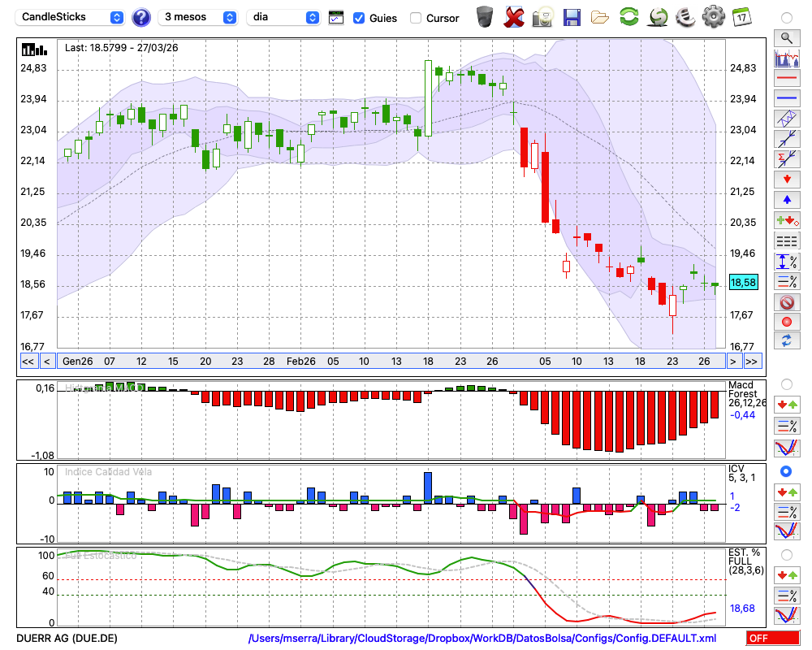This screenshot has height=650, width=812.
Task: Select the vertical measure percent tool
Action: point(787,262)
